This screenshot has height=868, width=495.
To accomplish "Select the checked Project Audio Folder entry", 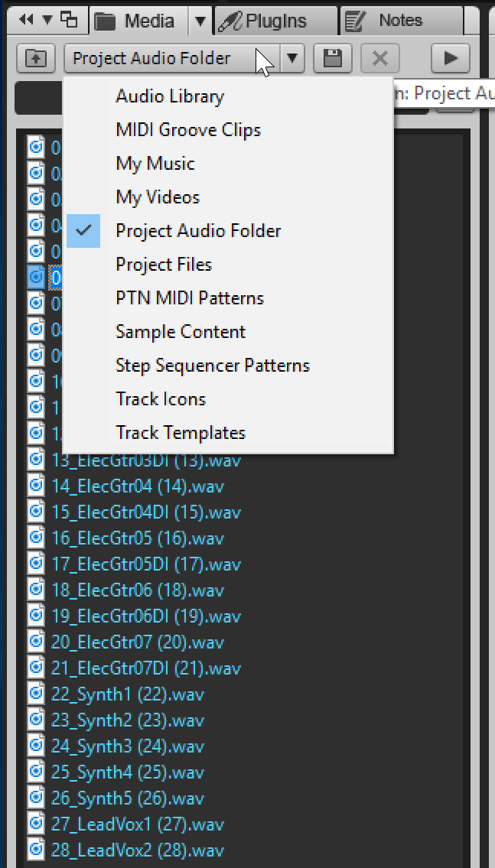I will pyautogui.click(x=198, y=231).
